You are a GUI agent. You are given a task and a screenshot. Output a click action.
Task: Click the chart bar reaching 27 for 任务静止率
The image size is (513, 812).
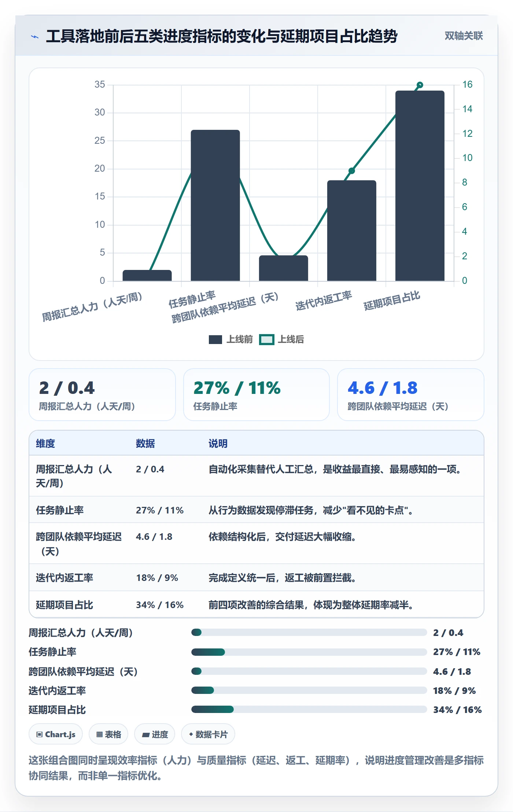point(215,205)
